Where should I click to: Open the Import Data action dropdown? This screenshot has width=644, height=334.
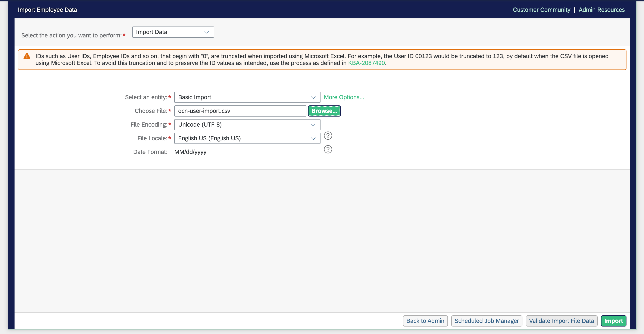click(173, 32)
